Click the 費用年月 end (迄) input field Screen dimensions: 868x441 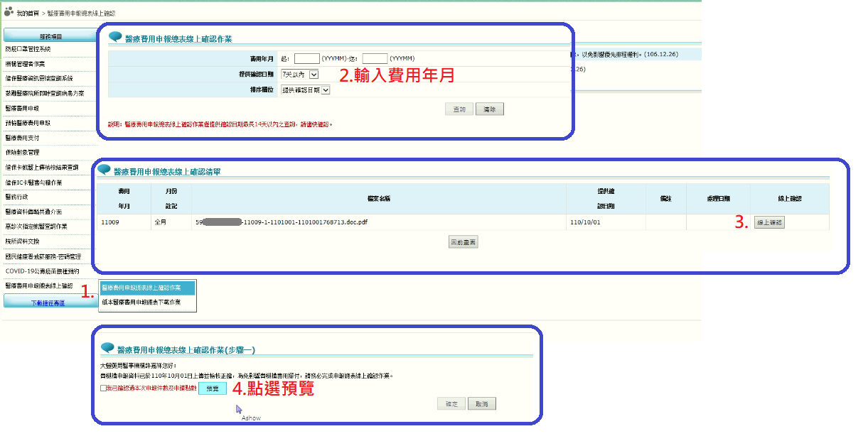click(375, 58)
